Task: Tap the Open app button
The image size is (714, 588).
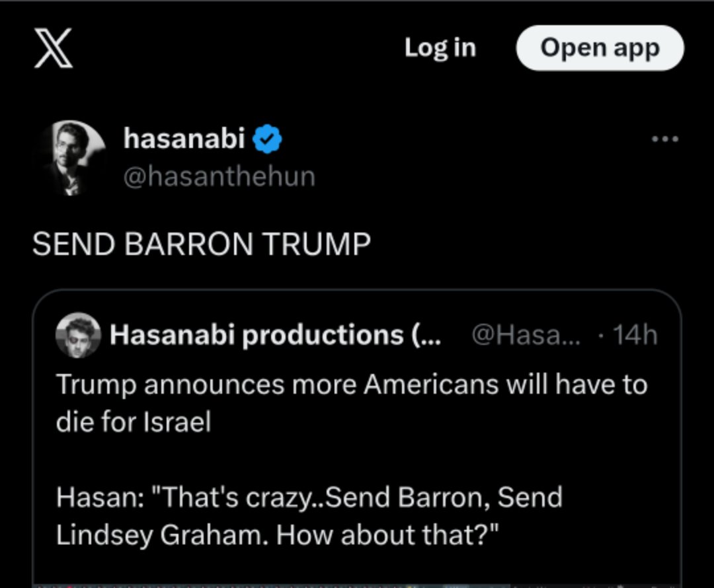Action: pyautogui.click(x=600, y=48)
